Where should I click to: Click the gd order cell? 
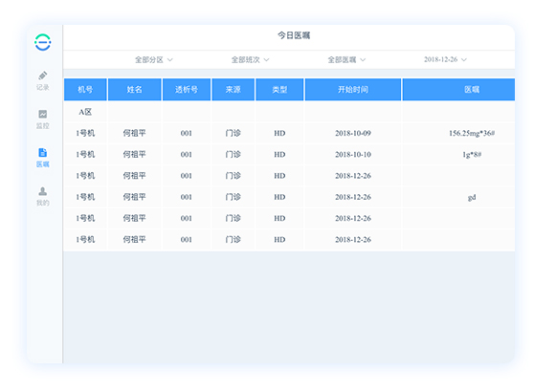click(472, 197)
